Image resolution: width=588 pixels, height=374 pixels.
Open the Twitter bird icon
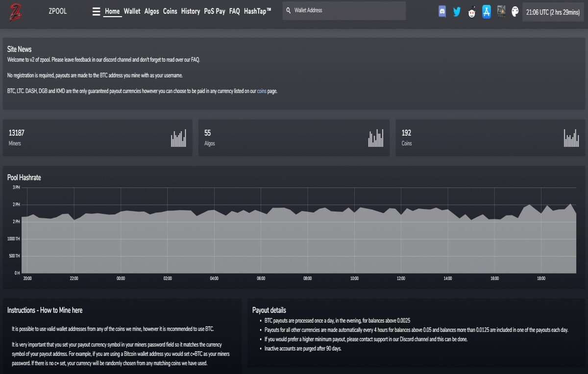coord(457,12)
